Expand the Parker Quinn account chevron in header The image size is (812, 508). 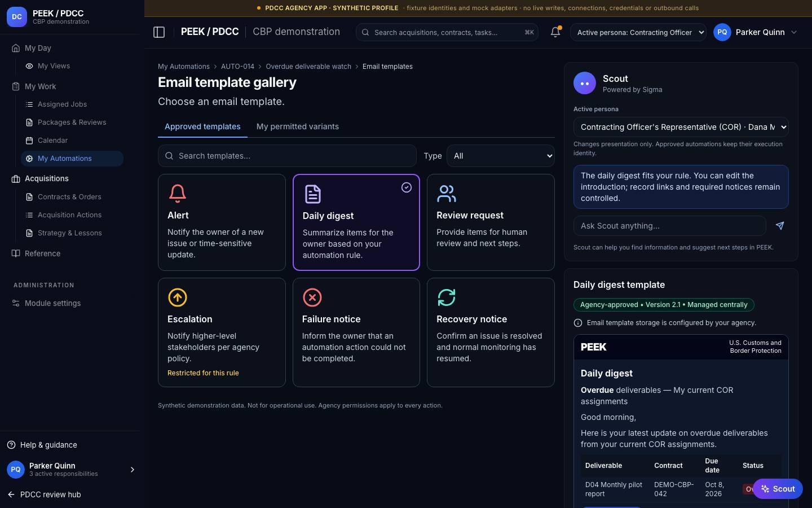tap(794, 32)
